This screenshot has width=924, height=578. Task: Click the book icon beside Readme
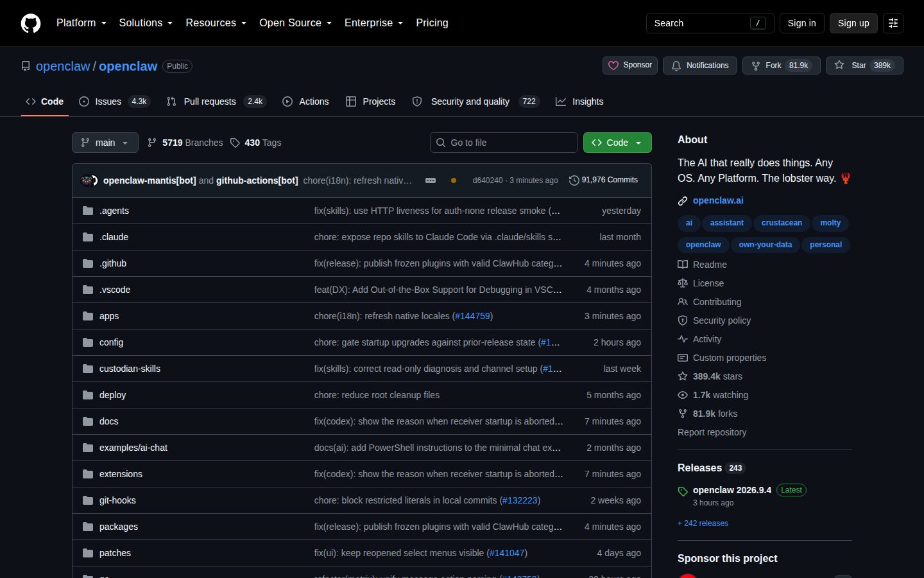click(x=683, y=265)
